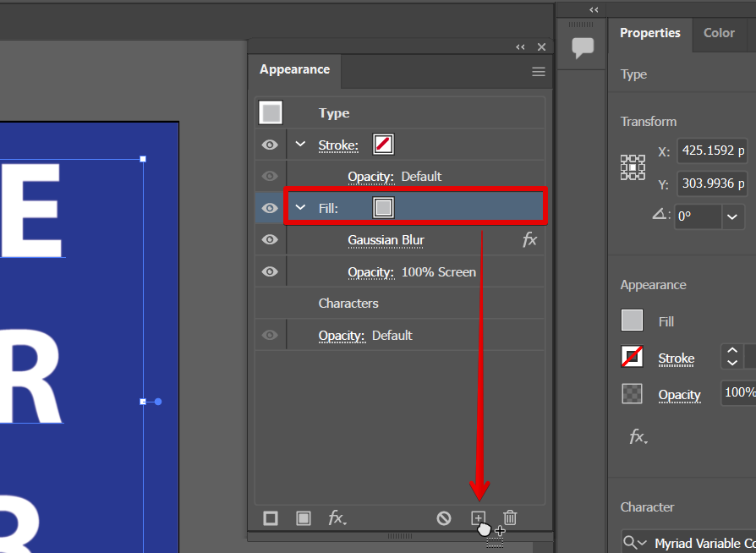Switch to the Color tab
This screenshot has width=756, height=553.
tap(719, 33)
